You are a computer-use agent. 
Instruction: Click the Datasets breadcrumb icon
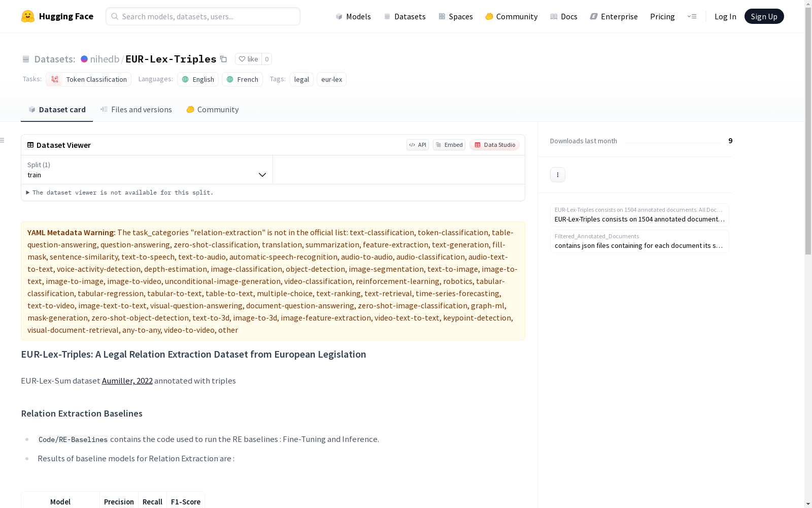(x=26, y=59)
